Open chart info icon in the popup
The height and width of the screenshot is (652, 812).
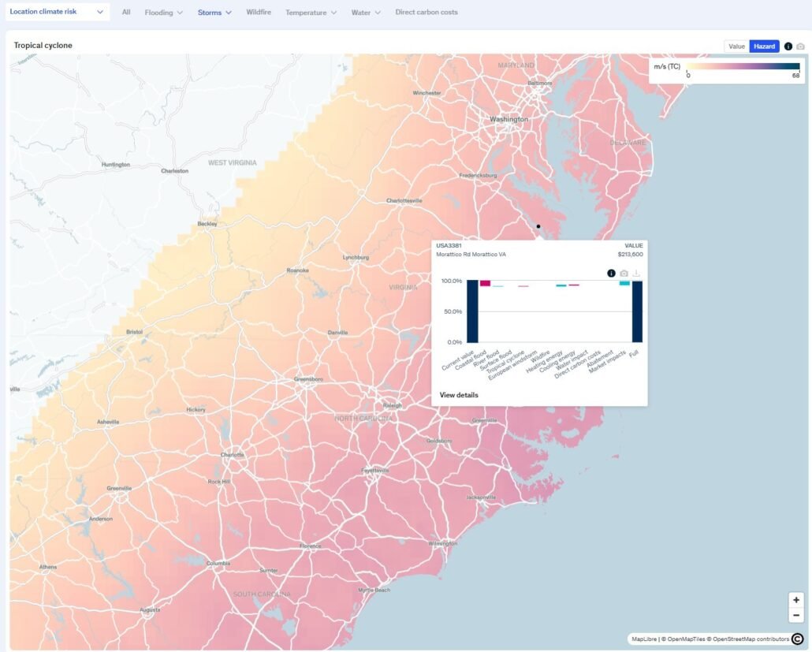click(x=611, y=274)
